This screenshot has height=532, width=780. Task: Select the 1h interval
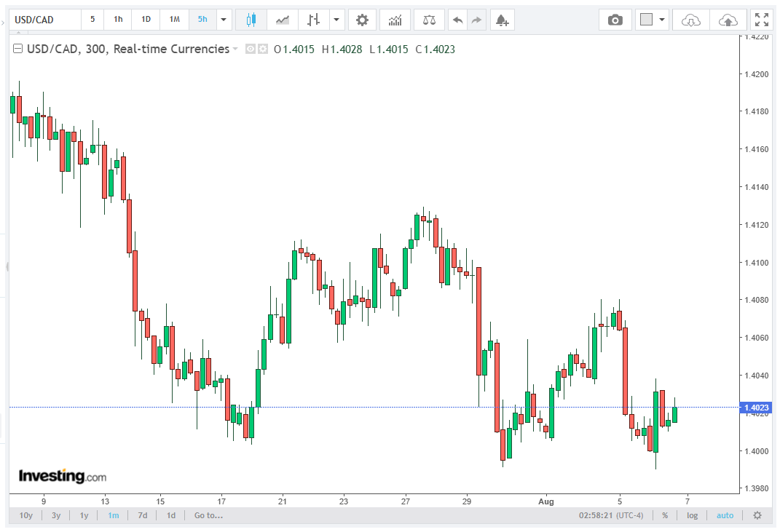pyautogui.click(x=118, y=20)
